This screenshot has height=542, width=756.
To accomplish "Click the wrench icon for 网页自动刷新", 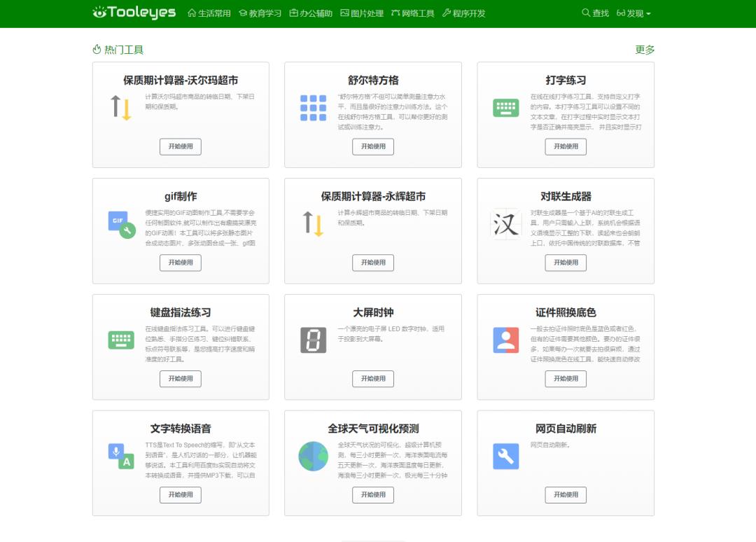I will [505, 455].
